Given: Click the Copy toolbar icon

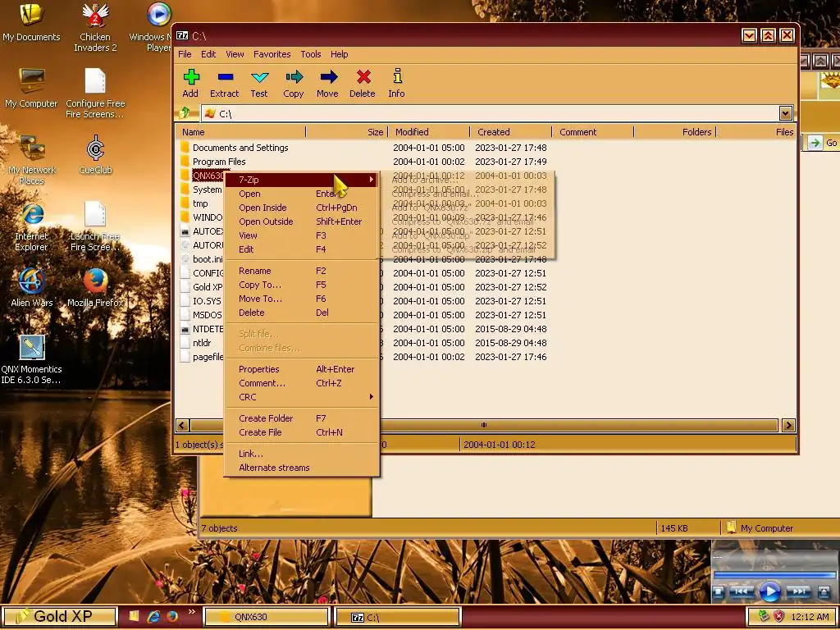Looking at the screenshot, I should click(294, 77).
